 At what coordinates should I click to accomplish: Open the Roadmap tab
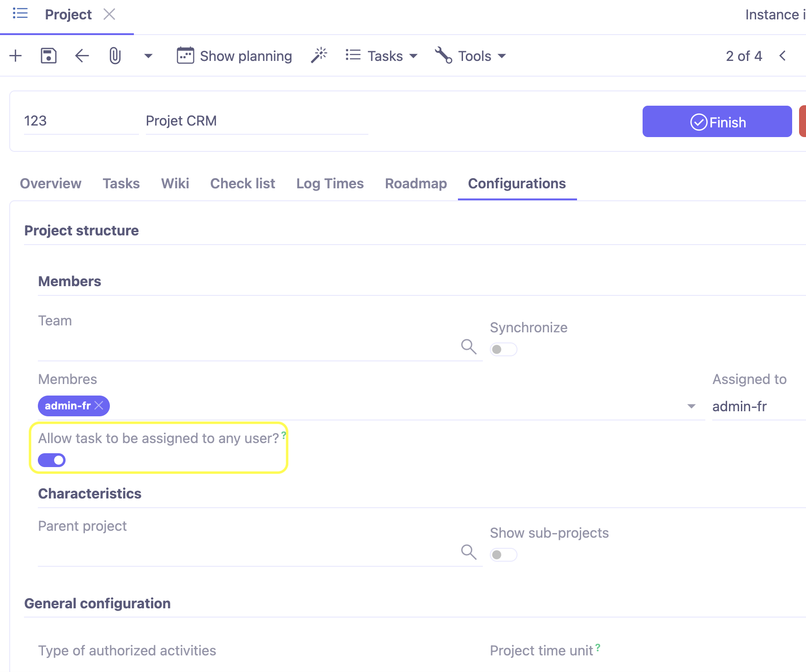pyautogui.click(x=415, y=183)
